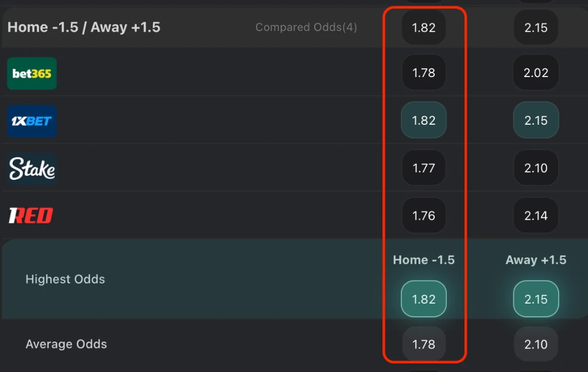Open the bet365 bookmaker page
Image resolution: width=588 pixels, height=372 pixels.
click(32, 73)
